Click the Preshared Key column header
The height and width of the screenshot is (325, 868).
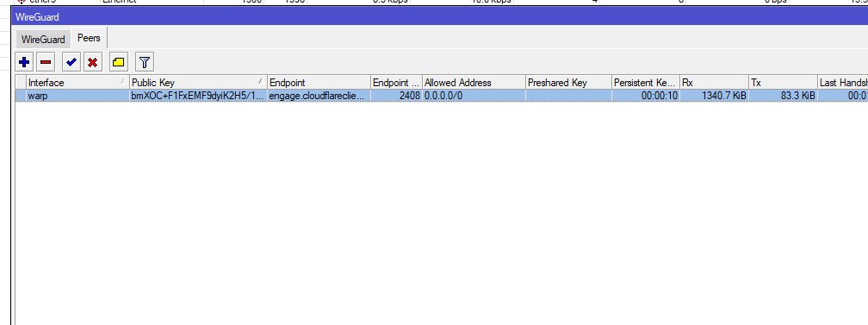[x=568, y=83]
